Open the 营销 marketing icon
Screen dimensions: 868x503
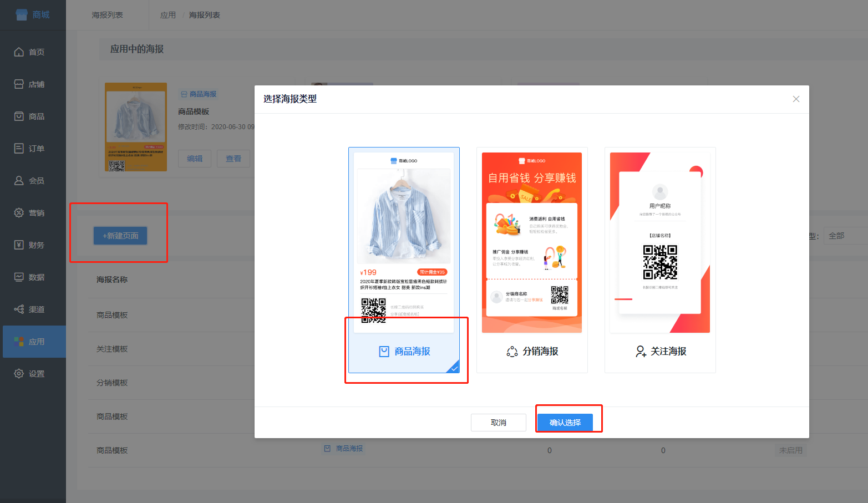[19, 213]
